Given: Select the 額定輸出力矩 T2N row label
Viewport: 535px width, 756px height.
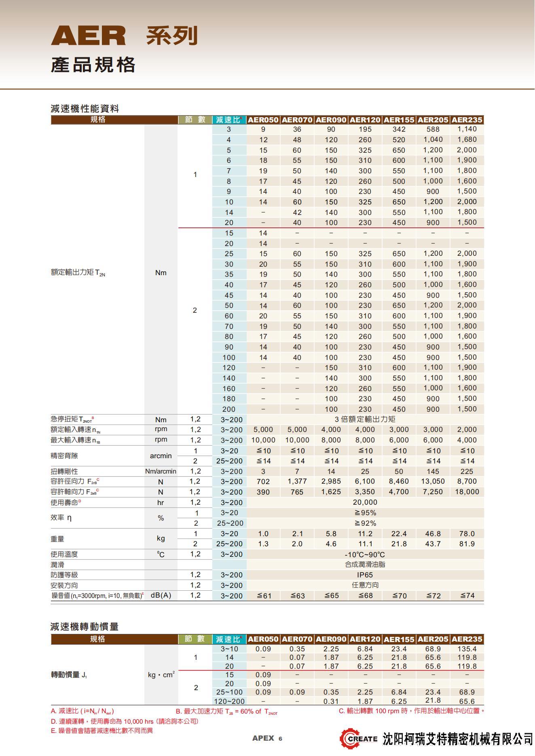Looking at the screenshot, I should pyautogui.click(x=78, y=273).
